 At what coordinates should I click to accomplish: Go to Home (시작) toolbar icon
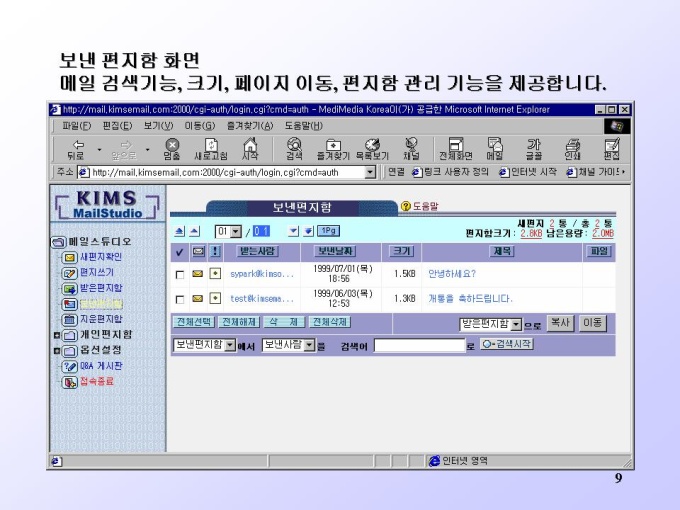(250, 149)
